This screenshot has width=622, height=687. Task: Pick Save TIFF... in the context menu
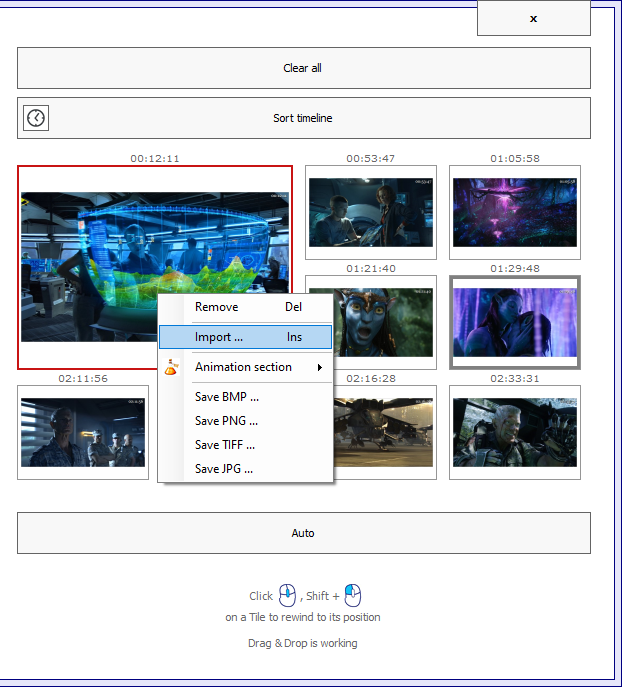click(x=245, y=445)
